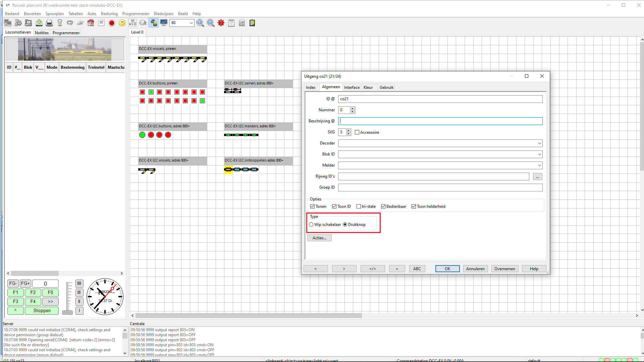644x362 pixels.
Task: Expand the Decoder dropdown
Action: pyautogui.click(x=539, y=143)
